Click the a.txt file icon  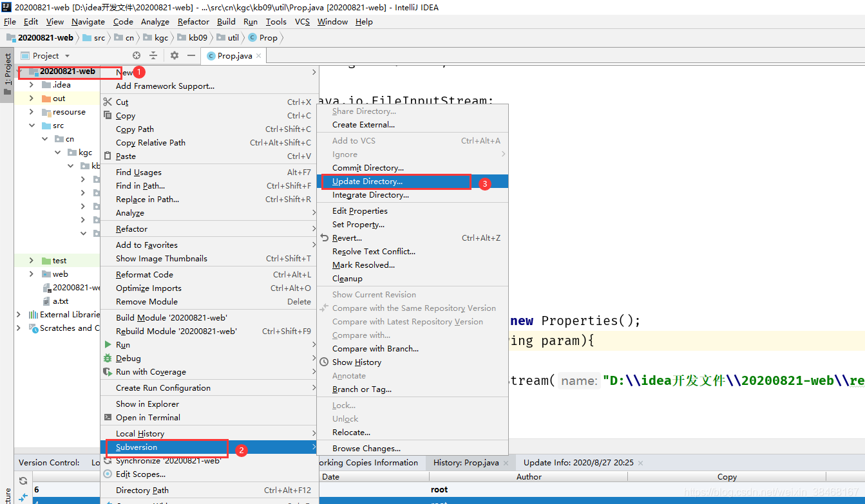(46, 301)
